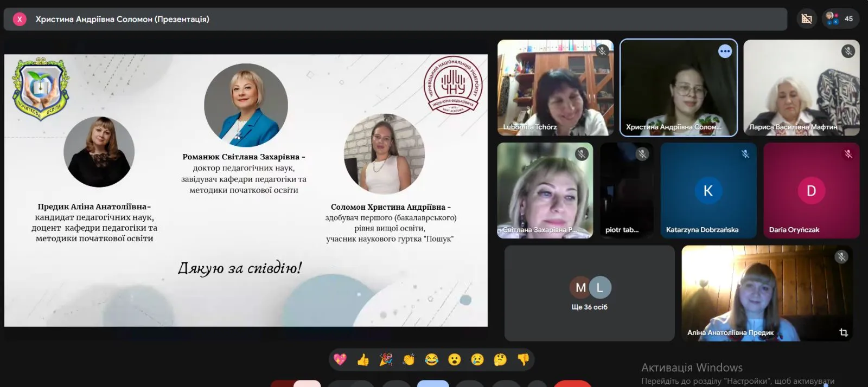
Task: Select Katarzyna Dobrzańska's participant tile
Action: click(708, 190)
